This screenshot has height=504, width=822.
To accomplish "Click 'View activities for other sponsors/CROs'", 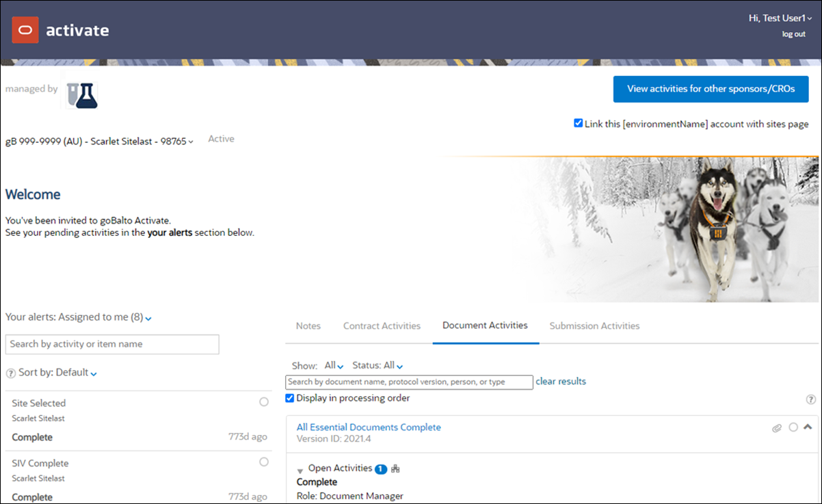I will coord(711,89).
